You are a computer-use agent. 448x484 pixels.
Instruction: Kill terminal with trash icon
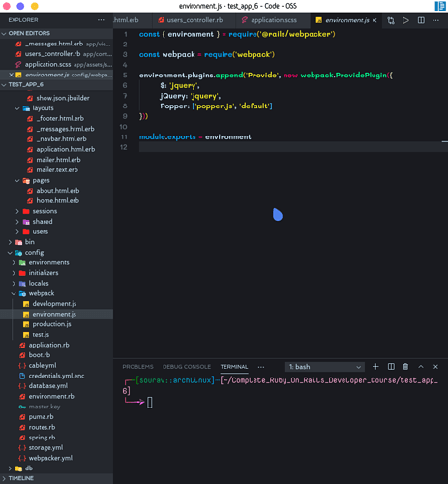(405, 367)
